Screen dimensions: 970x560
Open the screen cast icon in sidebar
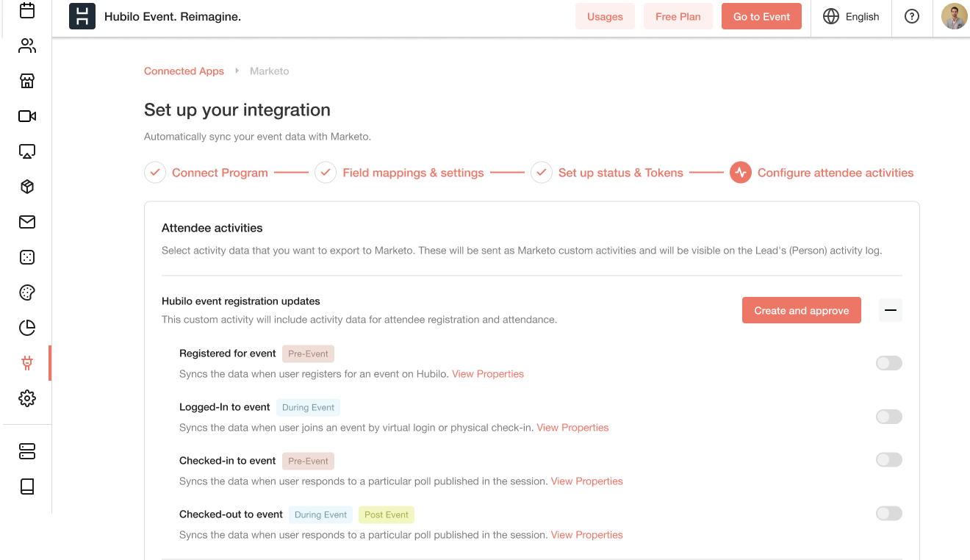tap(27, 151)
